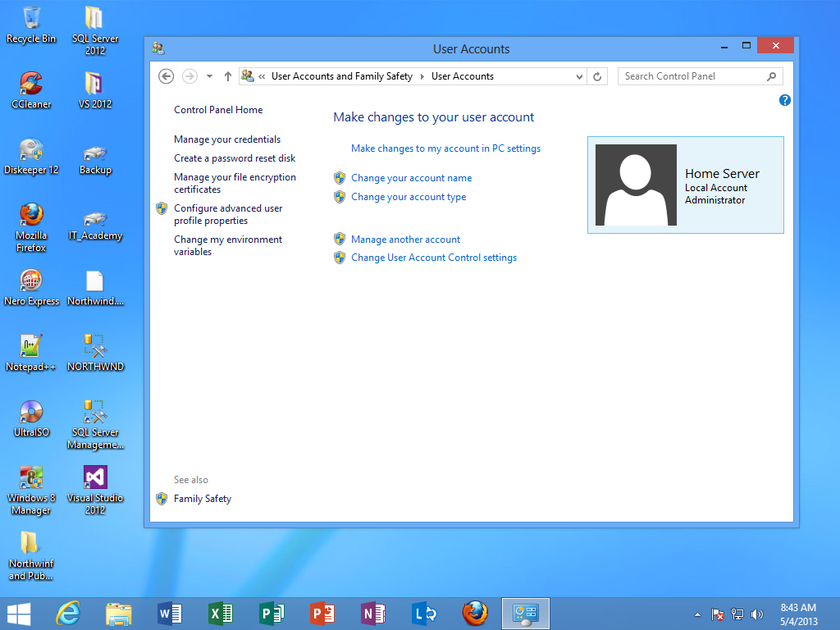
Task: Show hidden system tray icons
Action: [x=697, y=614]
